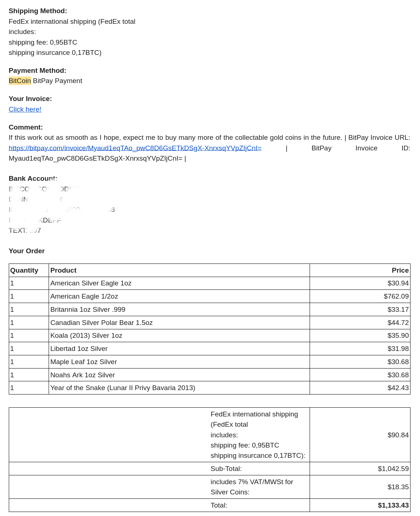
Task: Open the BitPay invoice URL link
Action: pyautogui.click(x=135, y=148)
